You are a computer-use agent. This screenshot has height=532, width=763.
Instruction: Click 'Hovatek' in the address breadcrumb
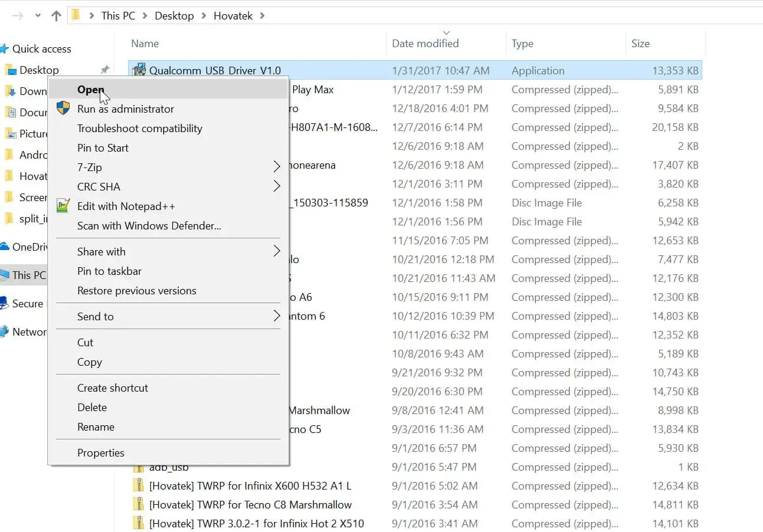(x=233, y=16)
